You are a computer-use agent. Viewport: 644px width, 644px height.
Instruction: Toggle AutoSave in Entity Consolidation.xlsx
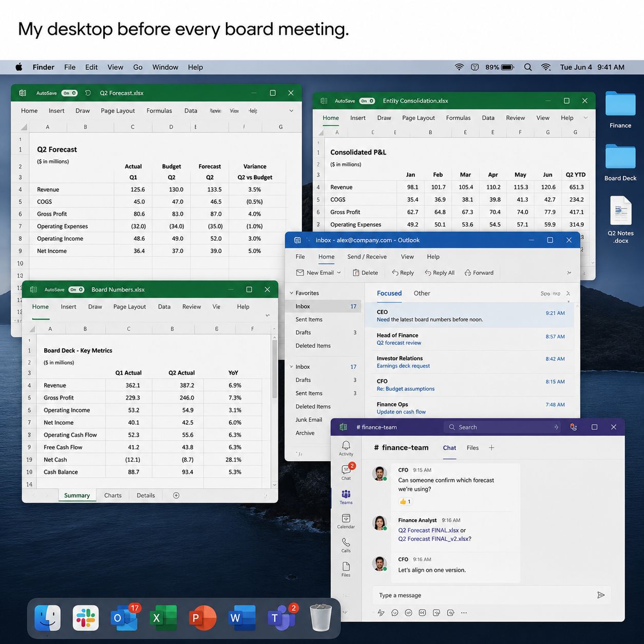[x=367, y=101]
